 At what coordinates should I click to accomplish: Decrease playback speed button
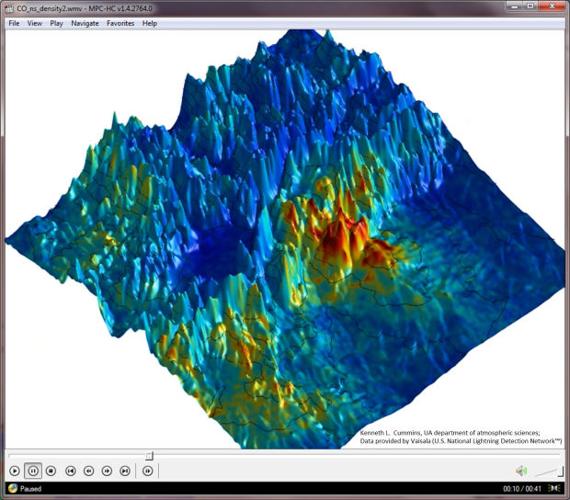[x=89, y=471]
